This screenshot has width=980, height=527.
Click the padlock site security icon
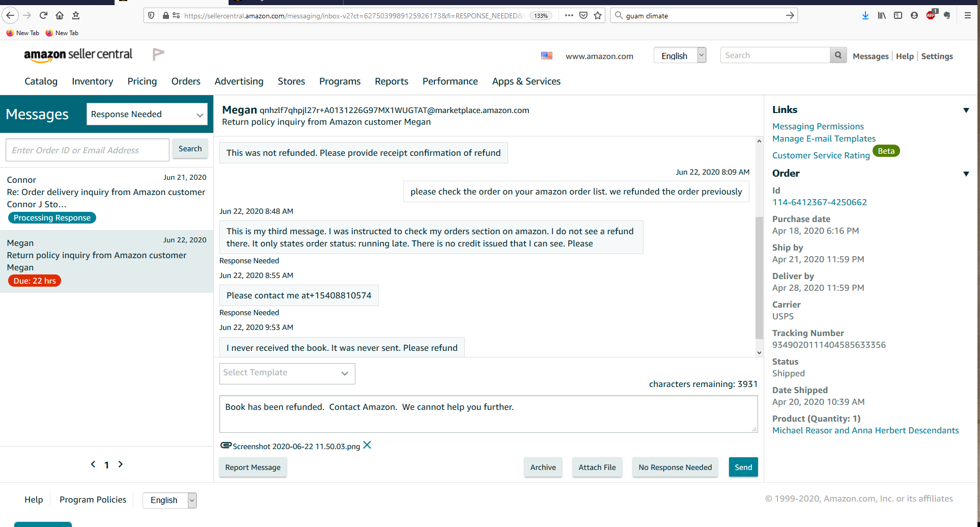165,15
